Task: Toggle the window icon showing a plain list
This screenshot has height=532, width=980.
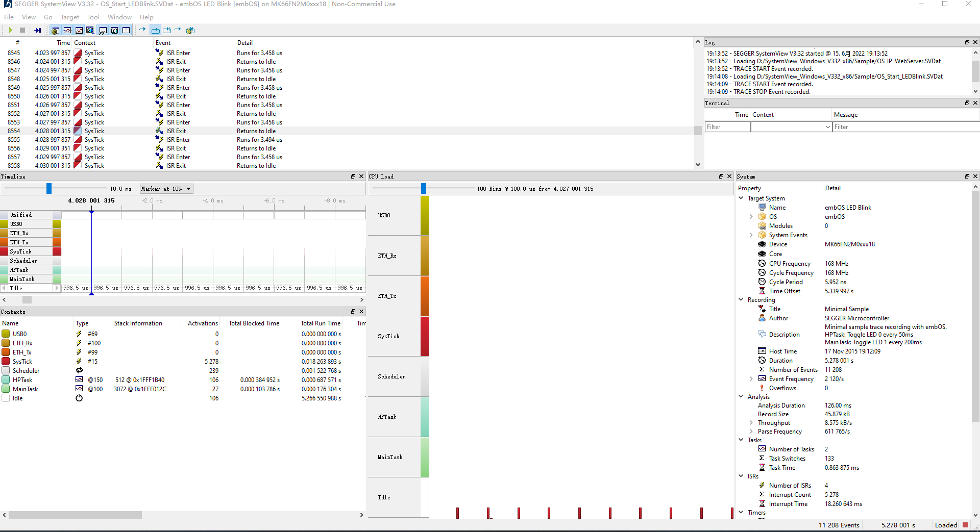Action: coord(126,31)
